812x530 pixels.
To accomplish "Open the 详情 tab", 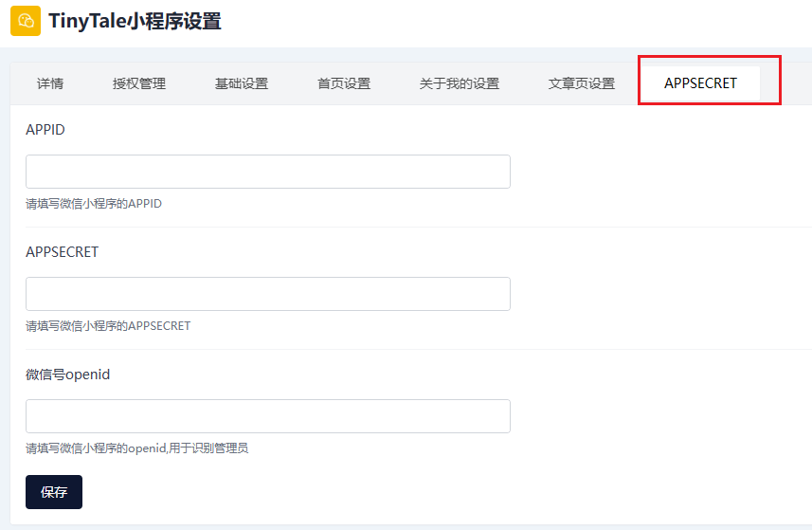I will point(50,83).
